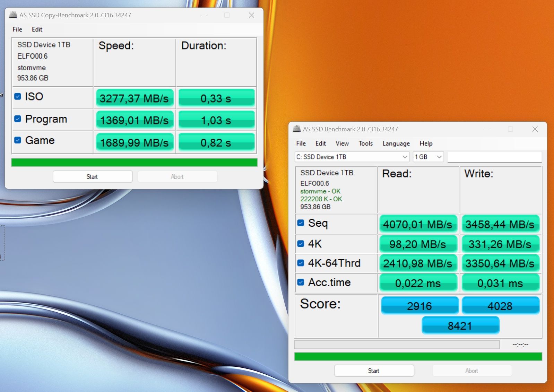Click the 'Duration:' column header in Copy-Benchmark

click(x=204, y=46)
